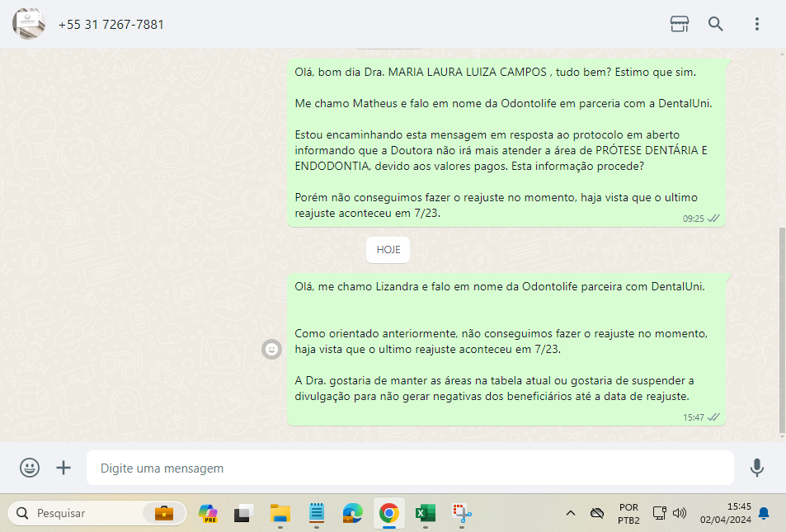The height and width of the screenshot is (532, 786).
Task: Open the contact profile picture
Action: click(29, 24)
